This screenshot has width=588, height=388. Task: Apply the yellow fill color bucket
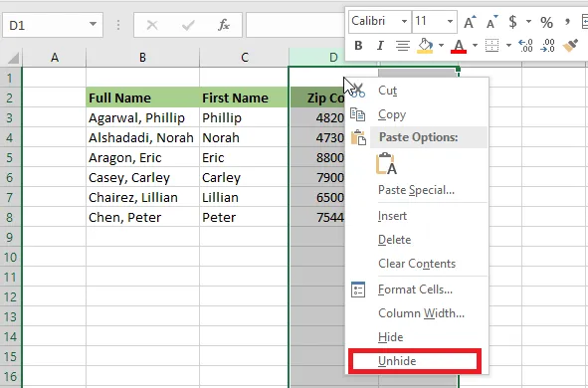tap(425, 46)
